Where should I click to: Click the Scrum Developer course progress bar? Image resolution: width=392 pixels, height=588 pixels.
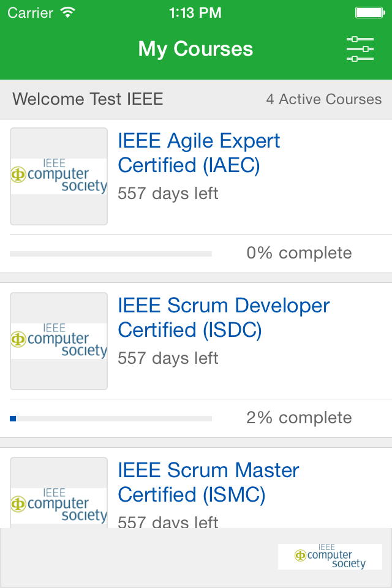pyautogui.click(x=111, y=418)
